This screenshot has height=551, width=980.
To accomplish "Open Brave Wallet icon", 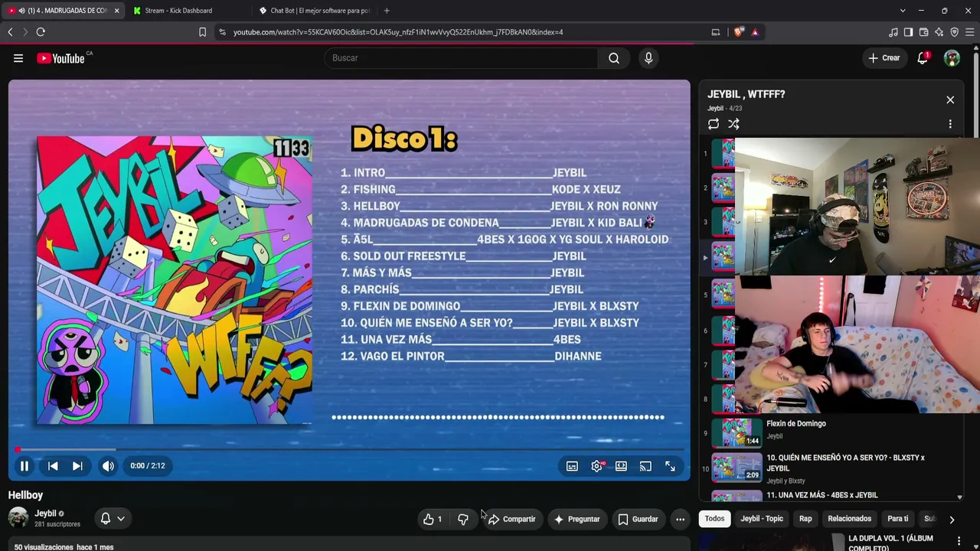I will 923,32.
